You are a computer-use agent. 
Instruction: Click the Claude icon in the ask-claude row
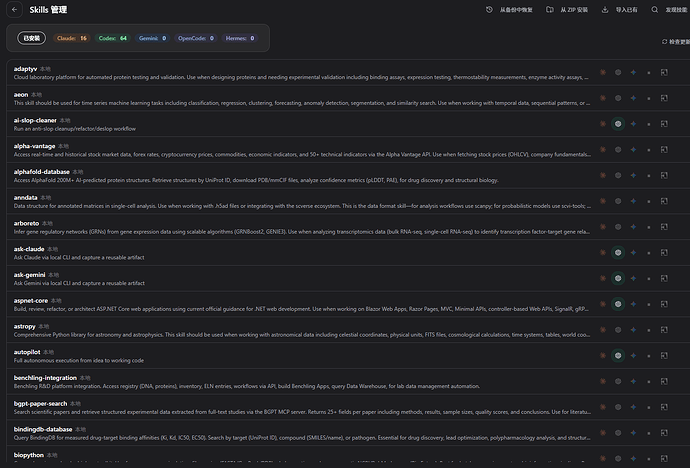pyautogui.click(x=603, y=252)
